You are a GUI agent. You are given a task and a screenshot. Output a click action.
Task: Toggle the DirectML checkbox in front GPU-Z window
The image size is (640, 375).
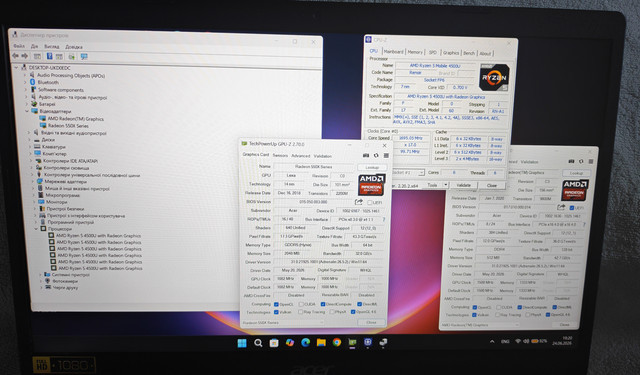pyautogui.click(x=360, y=304)
